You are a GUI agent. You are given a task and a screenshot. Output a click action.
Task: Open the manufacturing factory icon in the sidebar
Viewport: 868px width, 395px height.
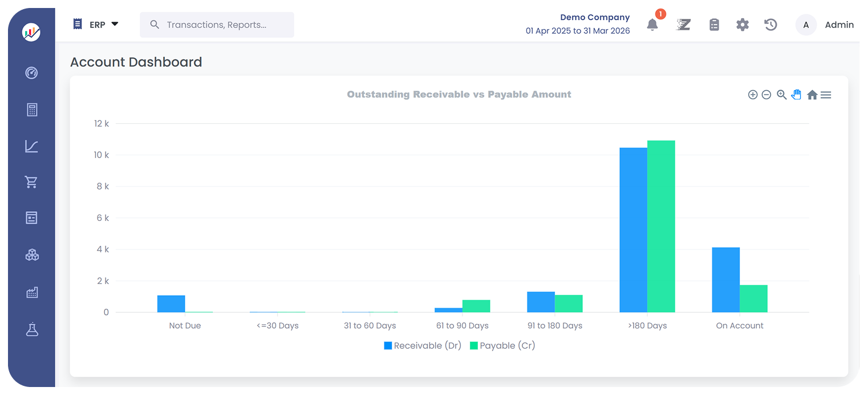click(x=31, y=292)
